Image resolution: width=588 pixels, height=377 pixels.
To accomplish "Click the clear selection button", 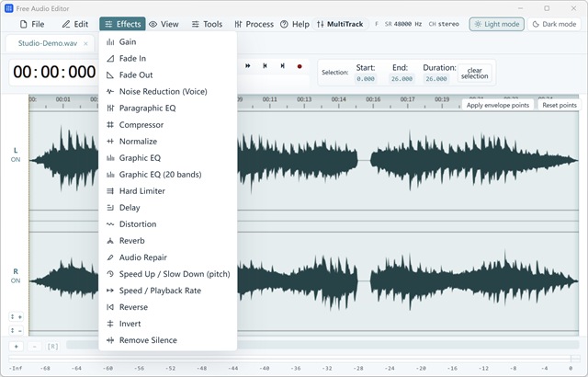I will coord(474,74).
